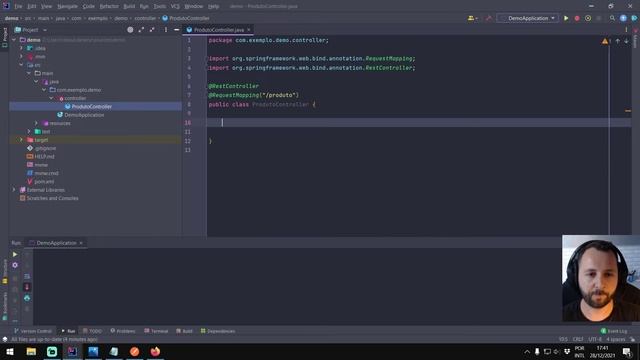Select HELP.md in project tree
Screen dimensions: 640x360
(44, 157)
